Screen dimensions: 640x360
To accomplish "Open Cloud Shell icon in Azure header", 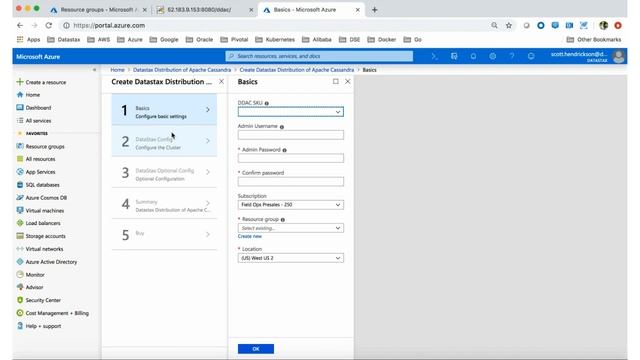I will (x=434, y=56).
